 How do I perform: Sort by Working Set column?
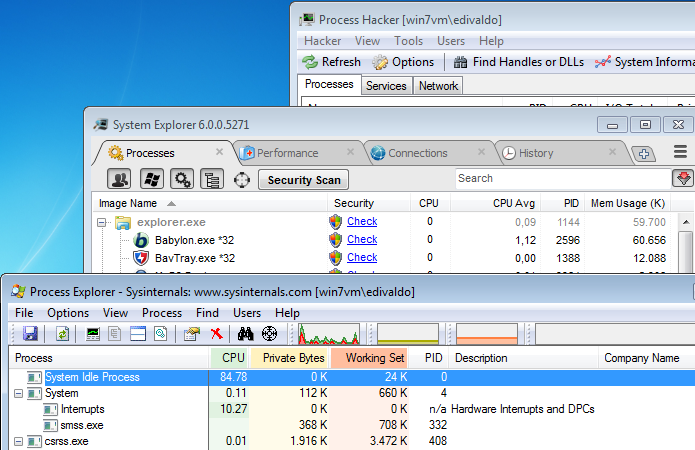pyautogui.click(x=369, y=358)
